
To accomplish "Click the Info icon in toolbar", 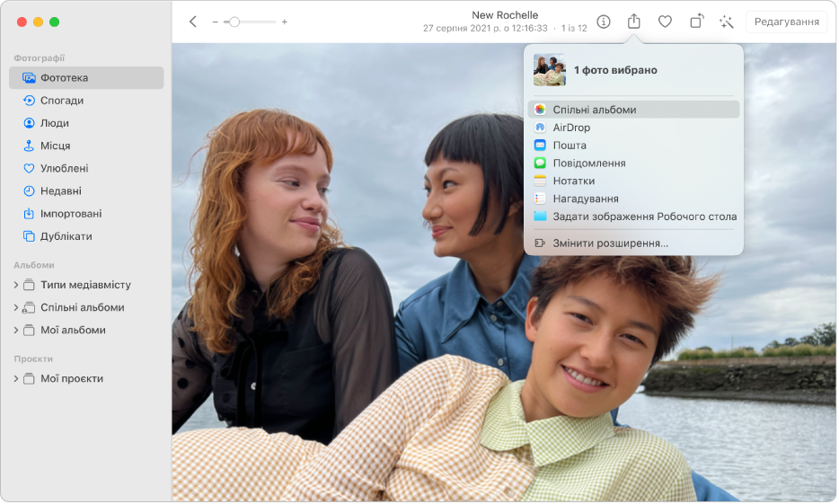I will pyautogui.click(x=604, y=22).
